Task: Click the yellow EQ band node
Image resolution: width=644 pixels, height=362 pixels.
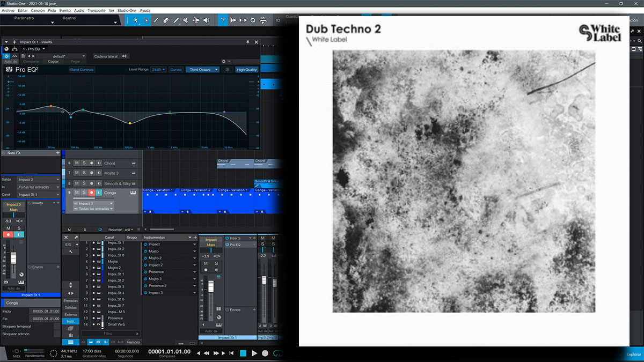Action: [x=129, y=123]
